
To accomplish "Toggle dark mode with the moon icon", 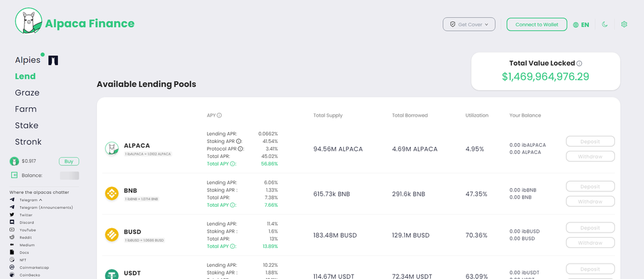I will (605, 24).
